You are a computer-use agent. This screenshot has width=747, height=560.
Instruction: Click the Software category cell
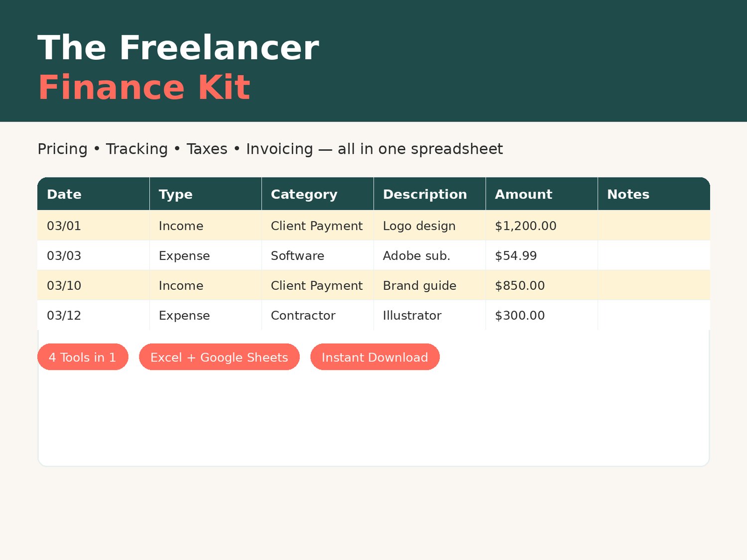pos(318,255)
